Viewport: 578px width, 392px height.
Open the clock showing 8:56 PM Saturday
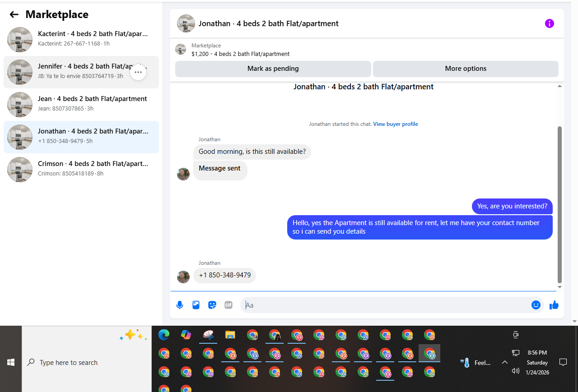tap(537, 362)
